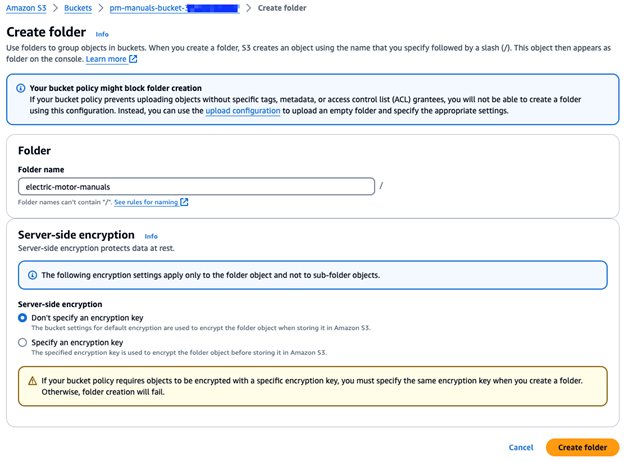Select Specify an encryption key option
Screen dimensions: 624x462
point(23,342)
